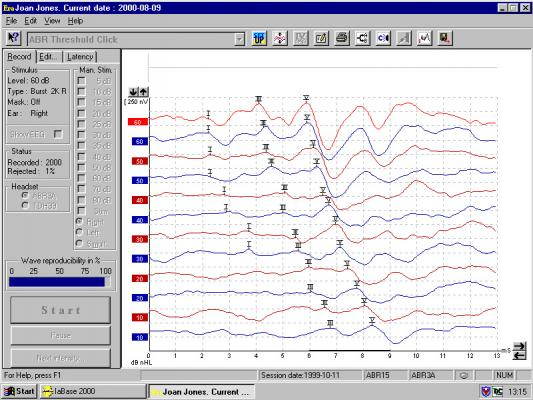Click the large Start button
Viewport: 533px width, 400px height.
(x=61, y=310)
